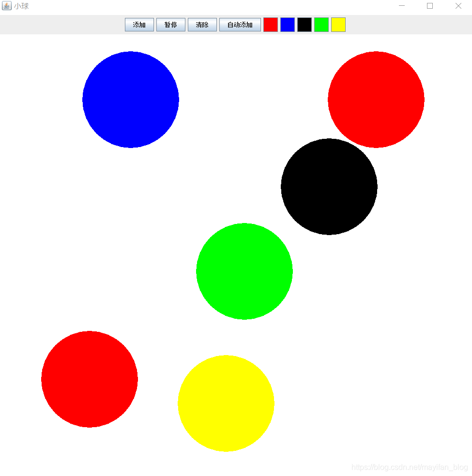This screenshot has width=472, height=476.
Task: Choose the blue color swatch in toolbar
Action: pyautogui.click(x=288, y=25)
